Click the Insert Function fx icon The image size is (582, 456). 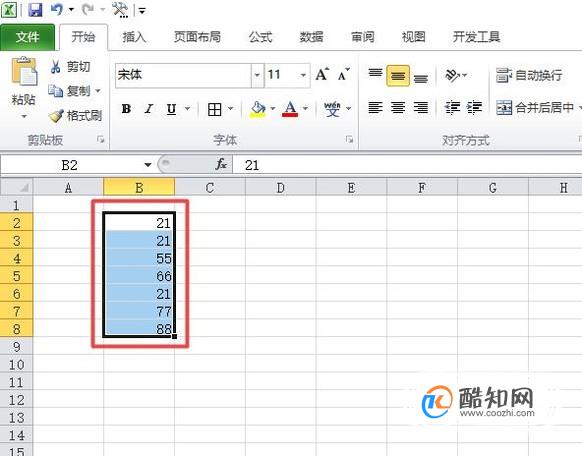221,164
